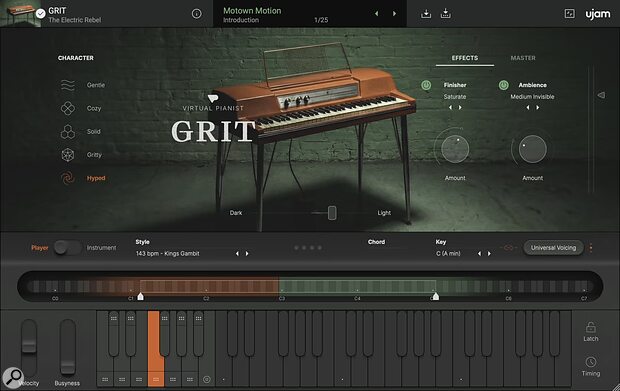Toggle the Finisher power button

coord(426,85)
